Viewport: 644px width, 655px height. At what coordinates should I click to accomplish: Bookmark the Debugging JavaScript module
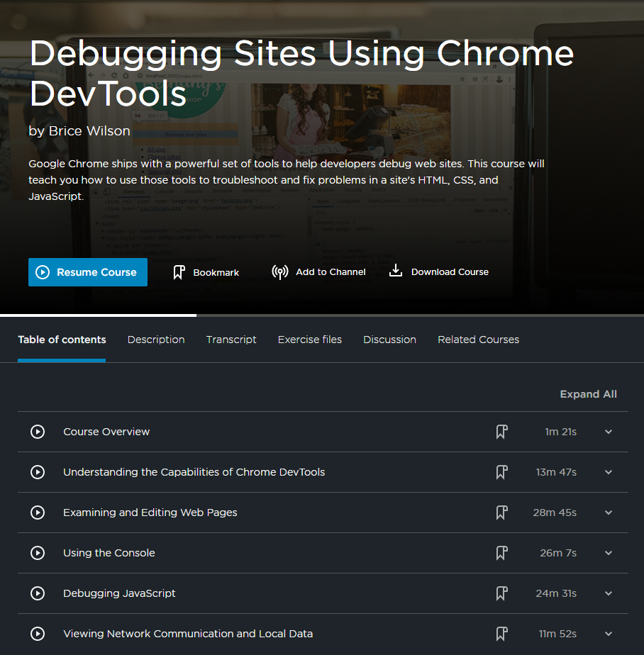(501, 593)
